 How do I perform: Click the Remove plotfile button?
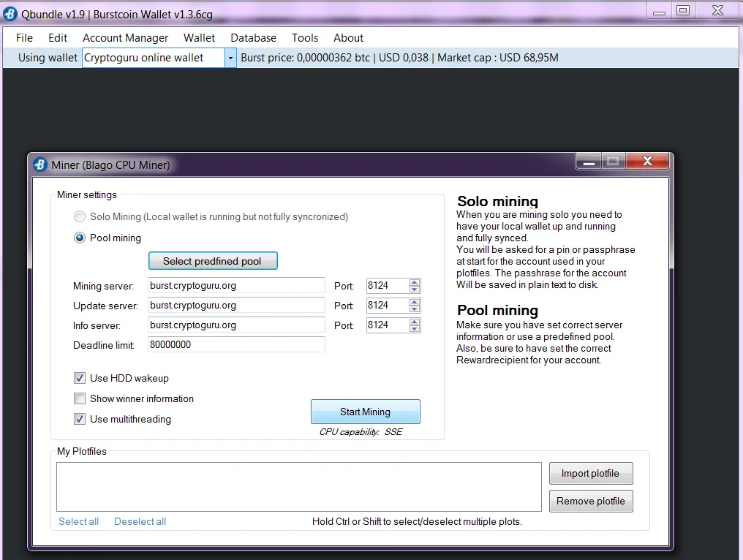pyautogui.click(x=591, y=502)
